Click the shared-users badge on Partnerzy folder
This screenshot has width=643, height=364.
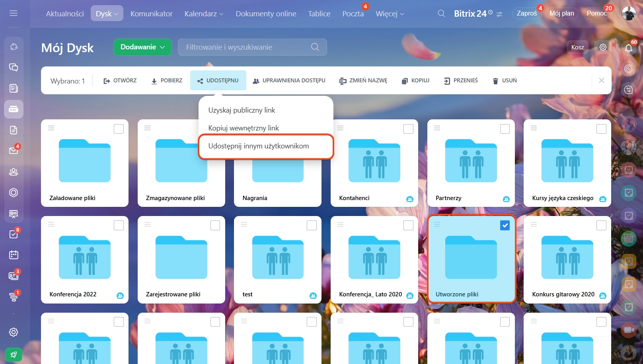(x=506, y=199)
